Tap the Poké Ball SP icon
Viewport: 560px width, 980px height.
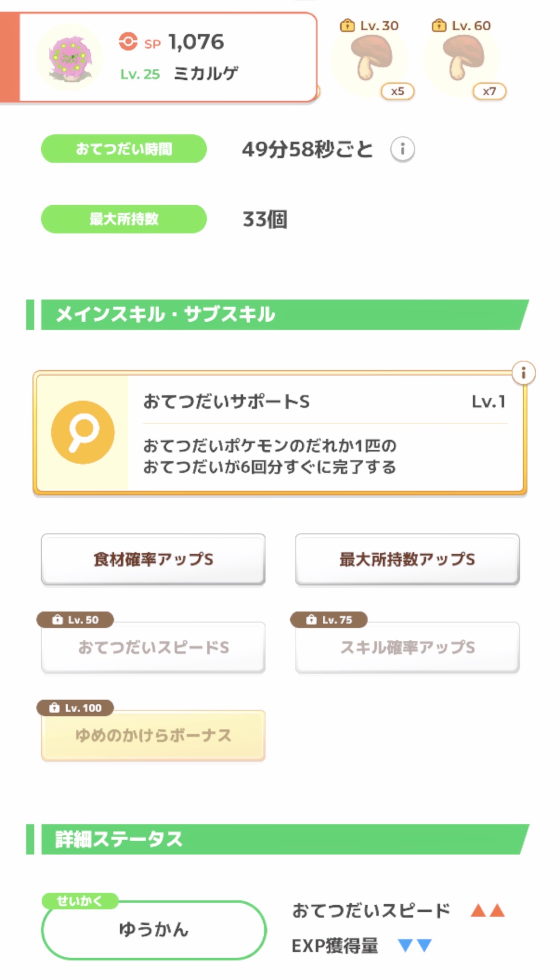click(128, 41)
